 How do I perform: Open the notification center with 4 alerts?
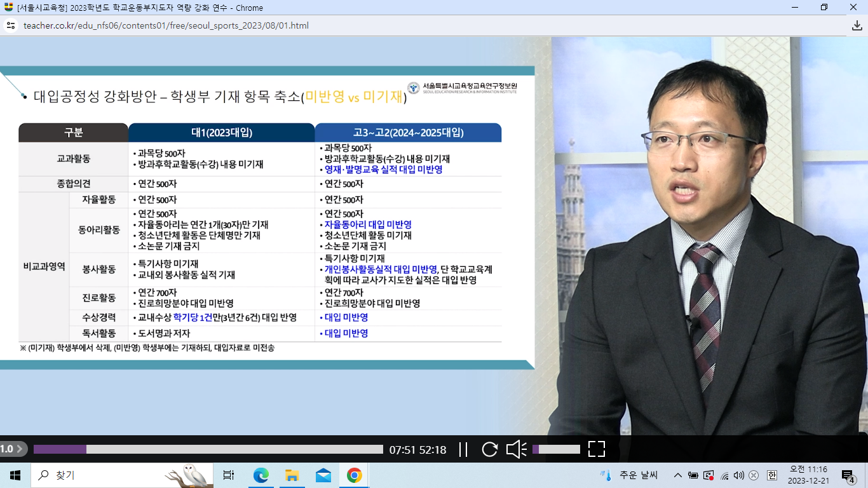point(848,475)
